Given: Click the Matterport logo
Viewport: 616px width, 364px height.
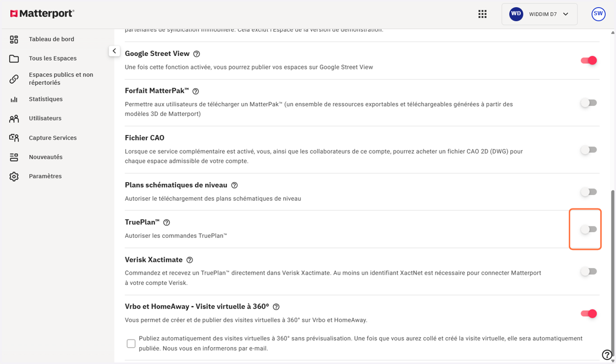Looking at the screenshot, I should [x=42, y=14].
